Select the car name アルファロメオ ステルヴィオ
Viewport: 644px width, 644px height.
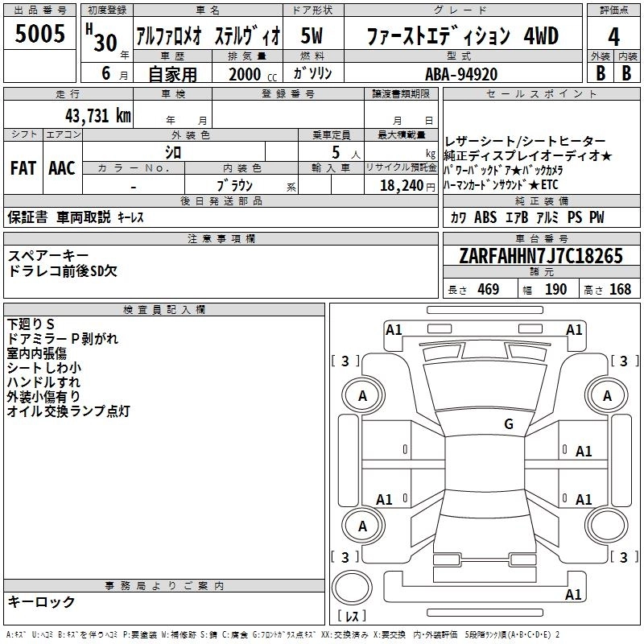(208, 35)
